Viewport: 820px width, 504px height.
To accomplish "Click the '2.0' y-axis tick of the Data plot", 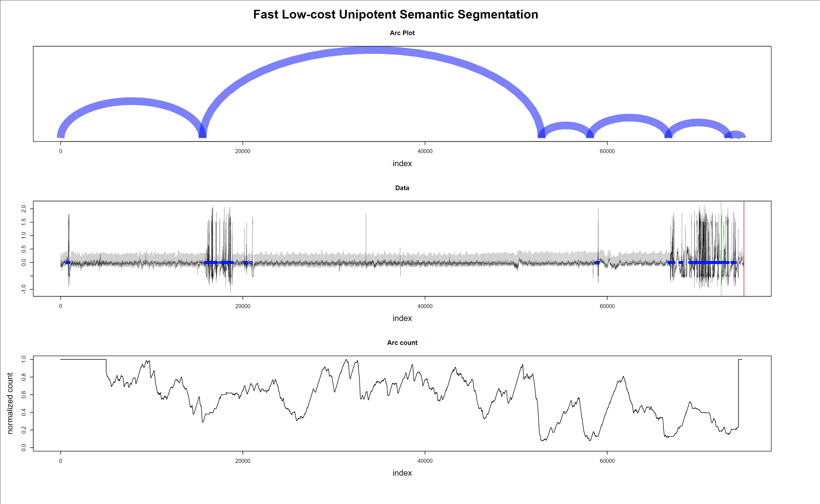I will (x=24, y=209).
